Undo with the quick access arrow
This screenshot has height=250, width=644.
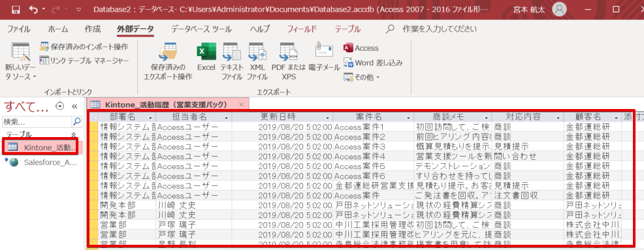[34, 9]
